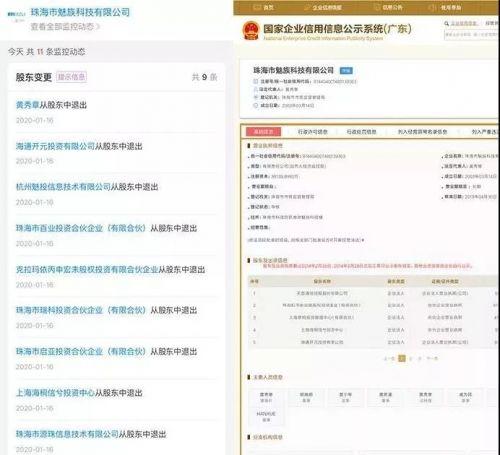
Task: Click the home icon next to 首页
Action: (257, 7)
